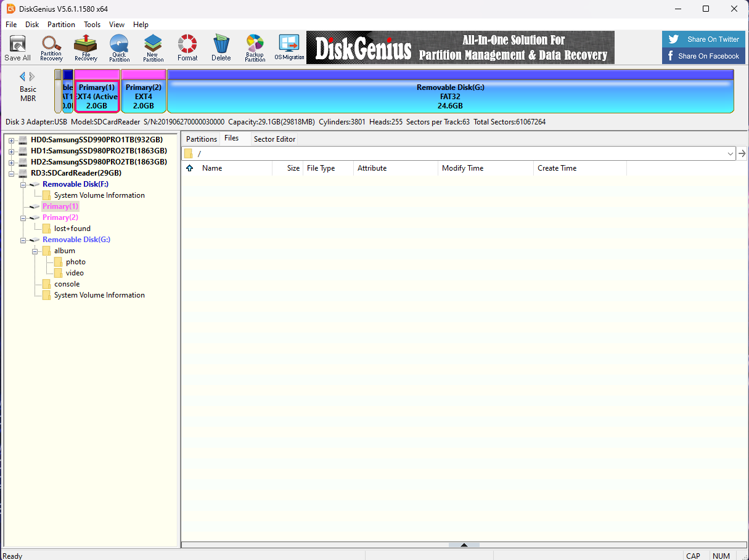Switch to the Sector Editor tab
749x560 pixels.
pyautogui.click(x=274, y=139)
